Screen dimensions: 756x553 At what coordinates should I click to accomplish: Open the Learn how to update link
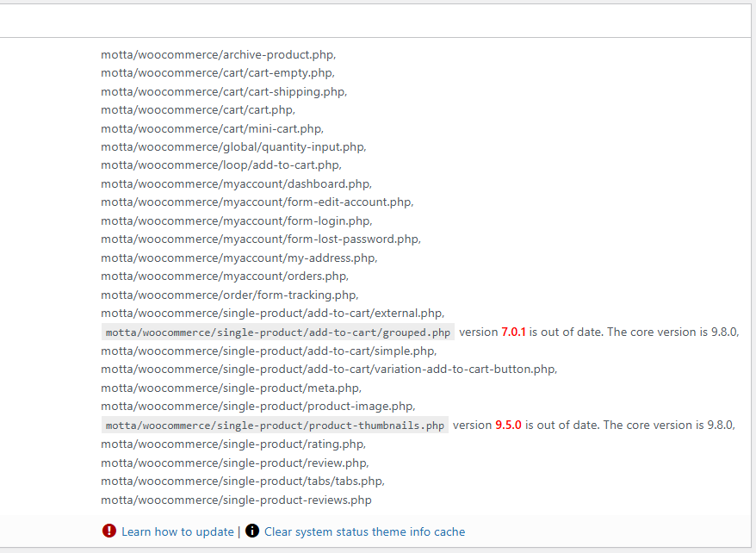coord(177,531)
